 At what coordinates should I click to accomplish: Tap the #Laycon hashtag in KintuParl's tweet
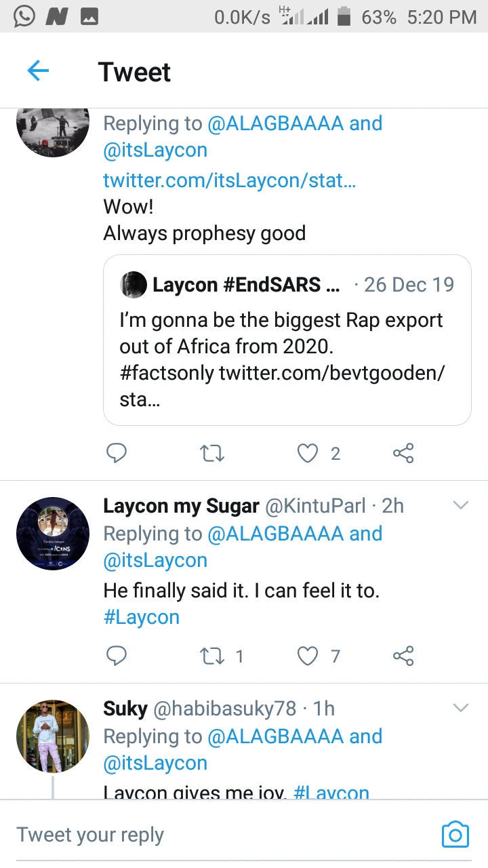point(141,617)
